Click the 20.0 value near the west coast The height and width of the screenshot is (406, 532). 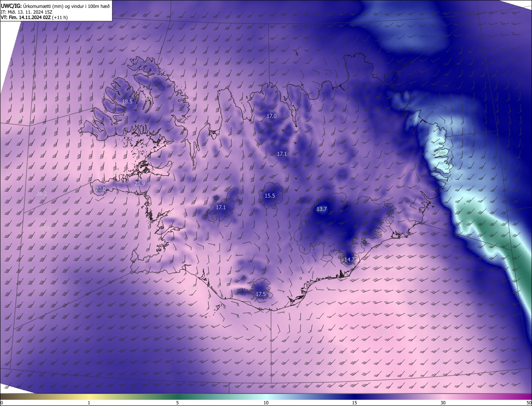[101, 189]
